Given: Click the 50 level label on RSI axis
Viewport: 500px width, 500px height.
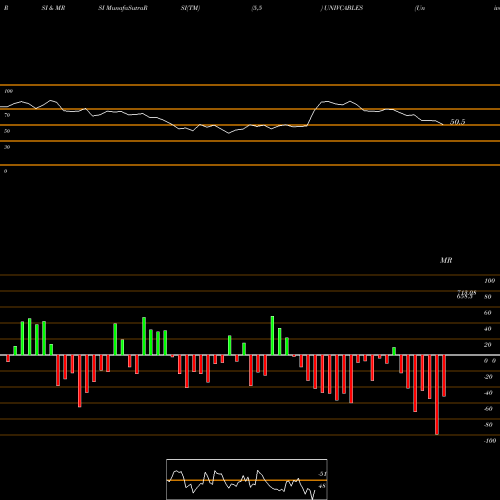Looking at the screenshot, I should click(7, 131).
